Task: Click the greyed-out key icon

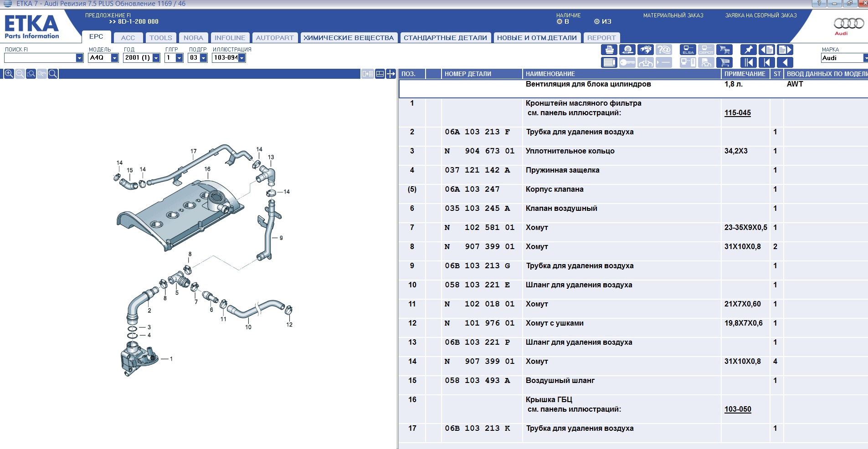Action: (627, 62)
